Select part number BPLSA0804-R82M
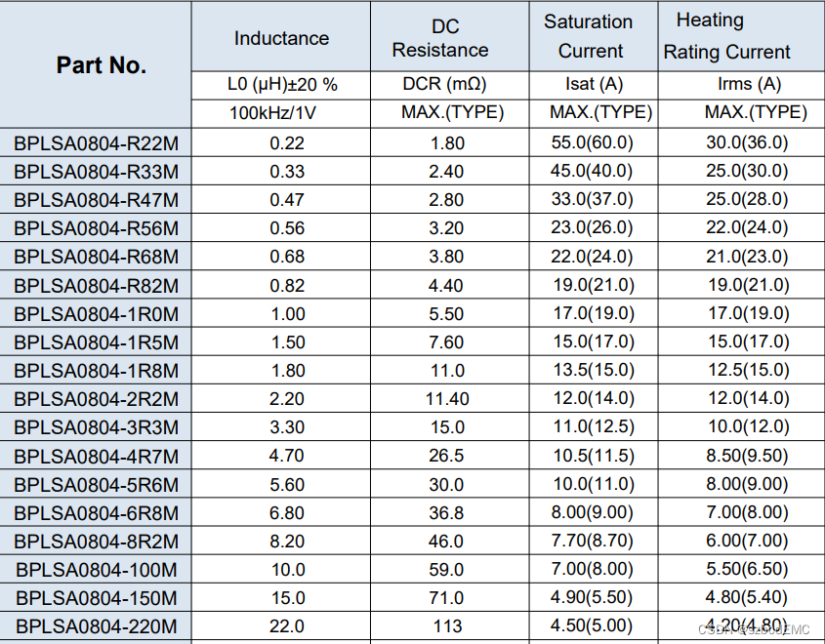The image size is (825, 644). (x=97, y=286)
